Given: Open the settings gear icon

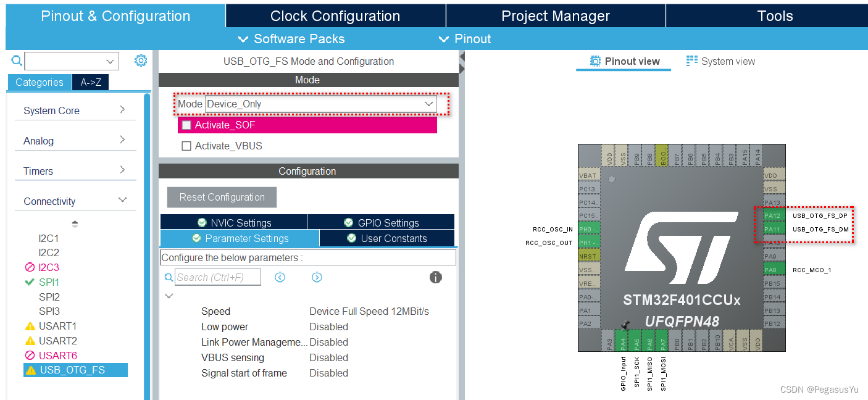Looking at the screenshot, I should tap(141, 60).
